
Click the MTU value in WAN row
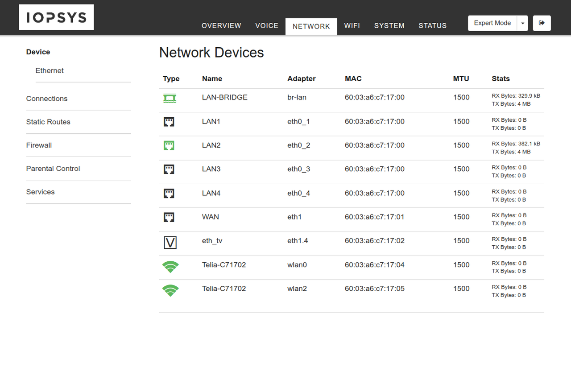click(x=461, y=217)
